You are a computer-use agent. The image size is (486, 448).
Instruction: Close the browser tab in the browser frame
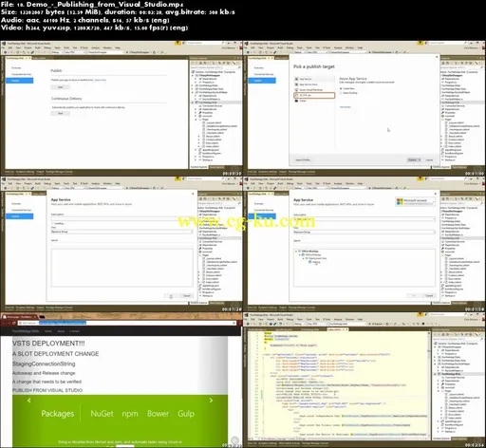pyautogui.click(x=35, y=317)
